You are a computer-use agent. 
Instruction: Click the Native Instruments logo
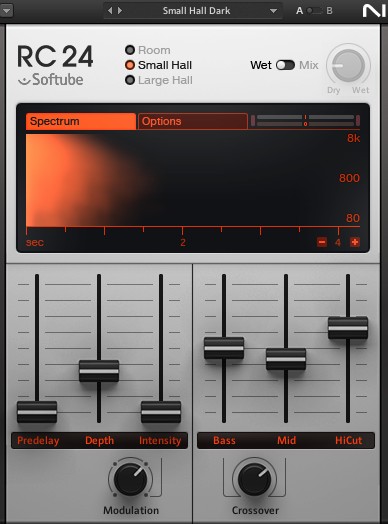coord(374,11)
